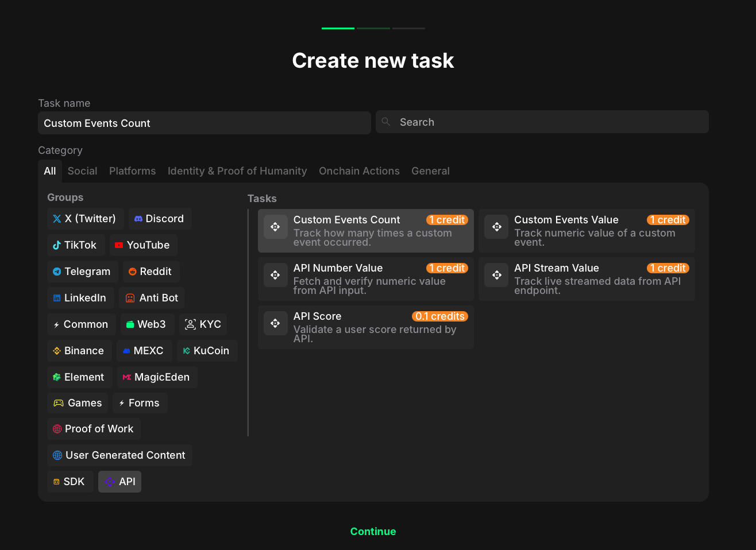Select the Common group

click(x=82, y=324)
